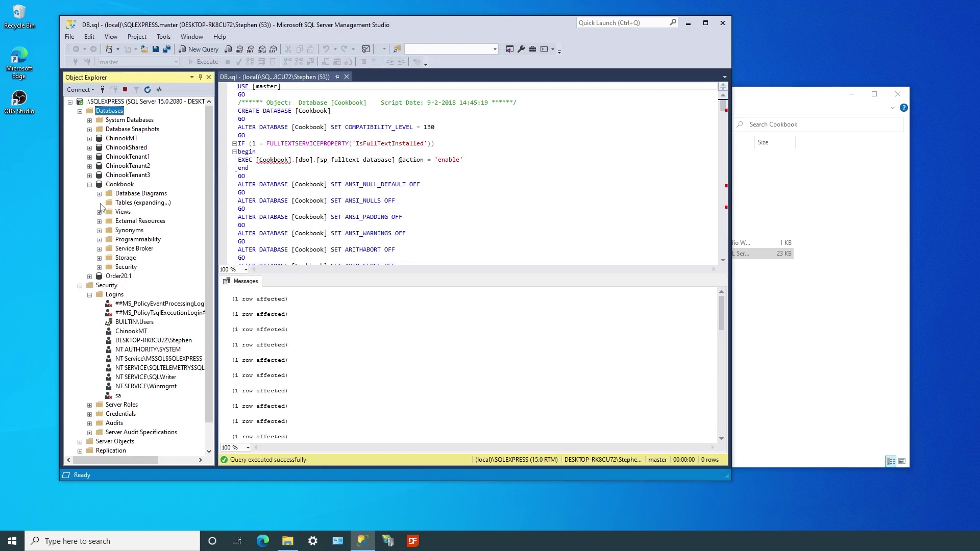The image size is (980, 551).
Task: Expand the Server Roles folder
Action: pos(90,405)
